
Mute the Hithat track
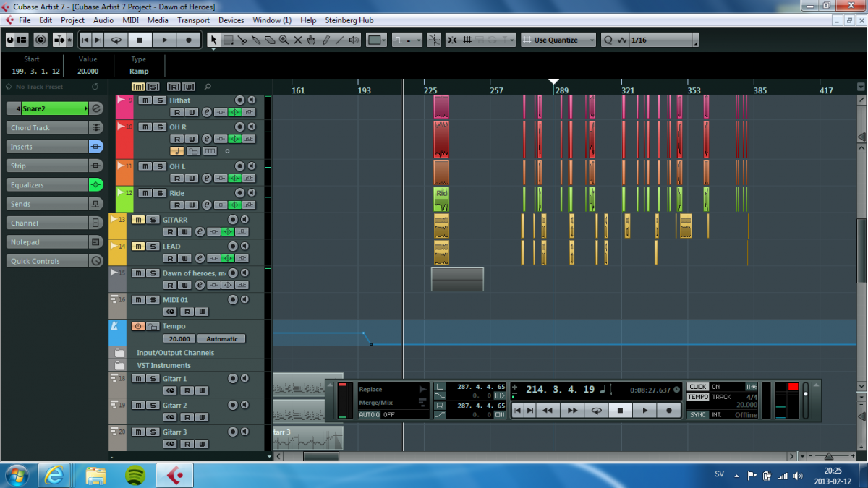click(145, 100)
